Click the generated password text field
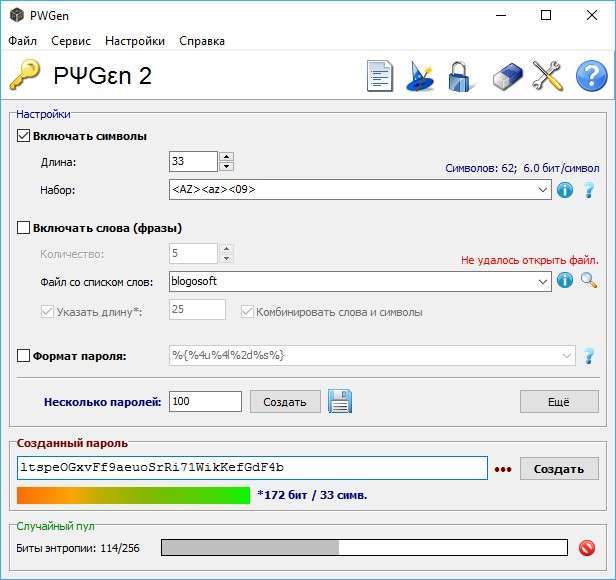The height and width of the screenshot is (580, 616). tap(252, 468)
